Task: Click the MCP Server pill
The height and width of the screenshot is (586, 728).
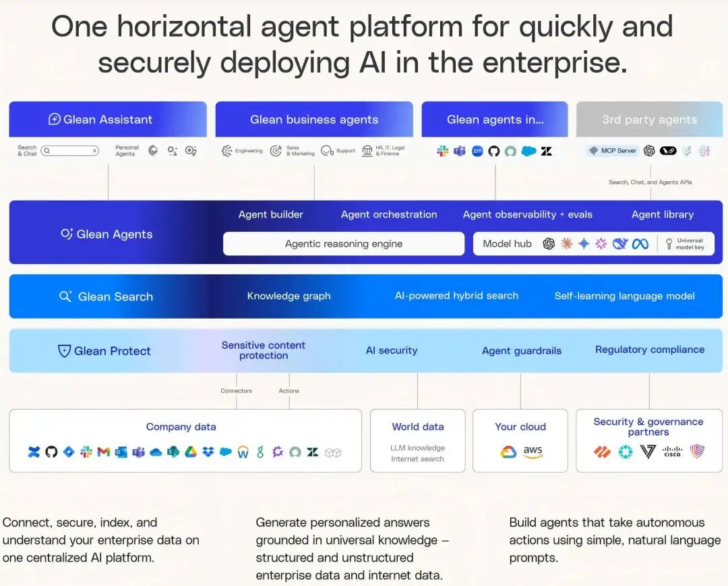Action: [x=613, y=150]
